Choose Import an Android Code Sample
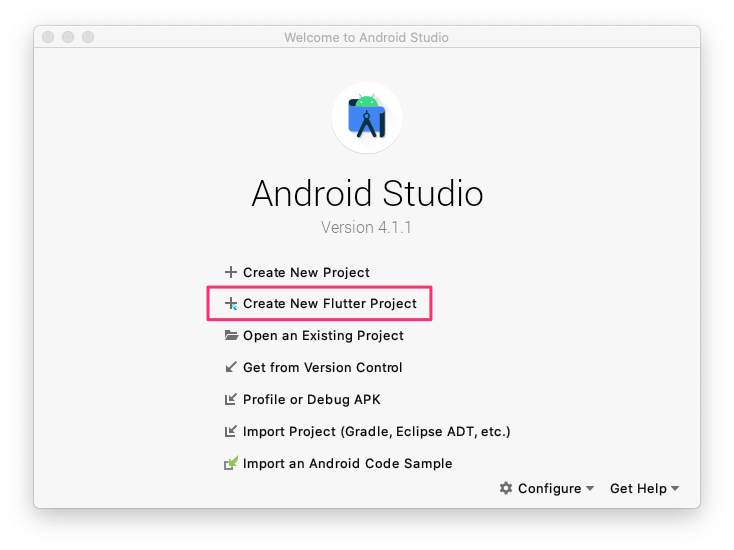 coord(347,463)
